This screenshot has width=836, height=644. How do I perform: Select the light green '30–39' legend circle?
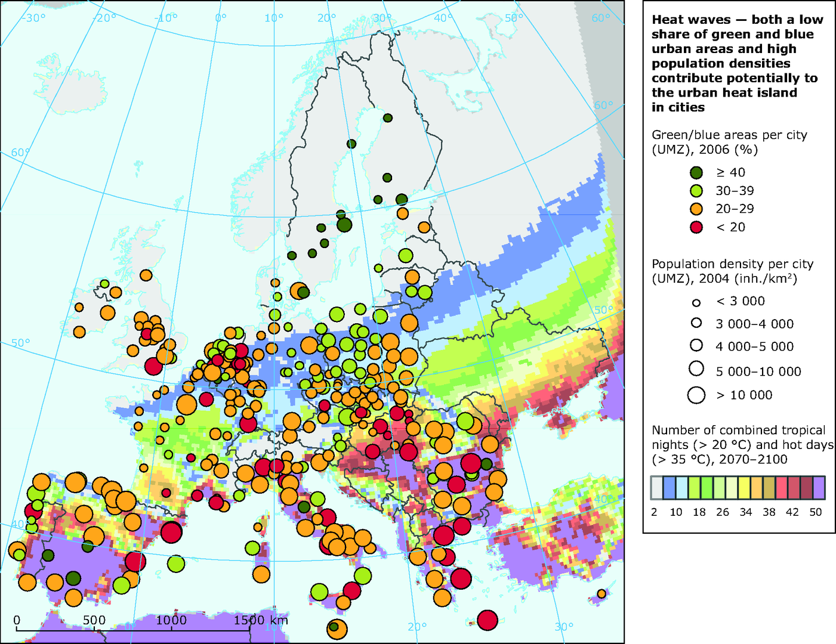[x=696, y=191]
